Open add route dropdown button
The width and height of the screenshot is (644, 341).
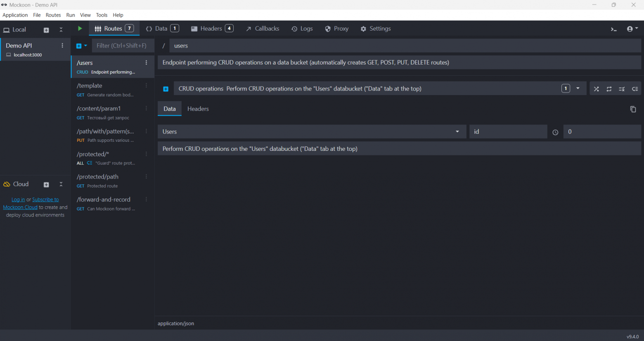(x=81, y=46)
